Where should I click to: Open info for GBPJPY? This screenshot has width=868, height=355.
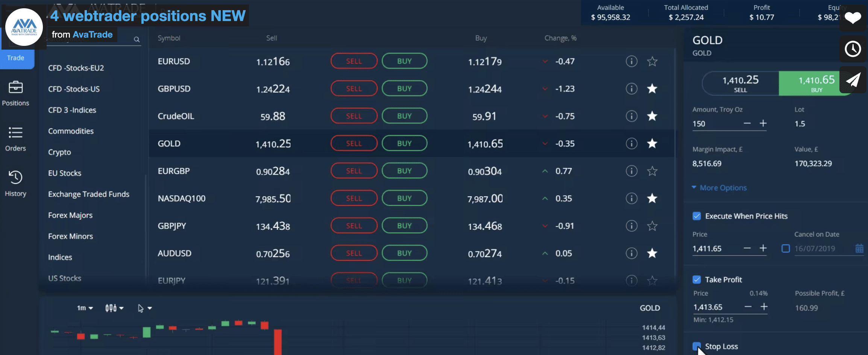click(x=631, y=226)
